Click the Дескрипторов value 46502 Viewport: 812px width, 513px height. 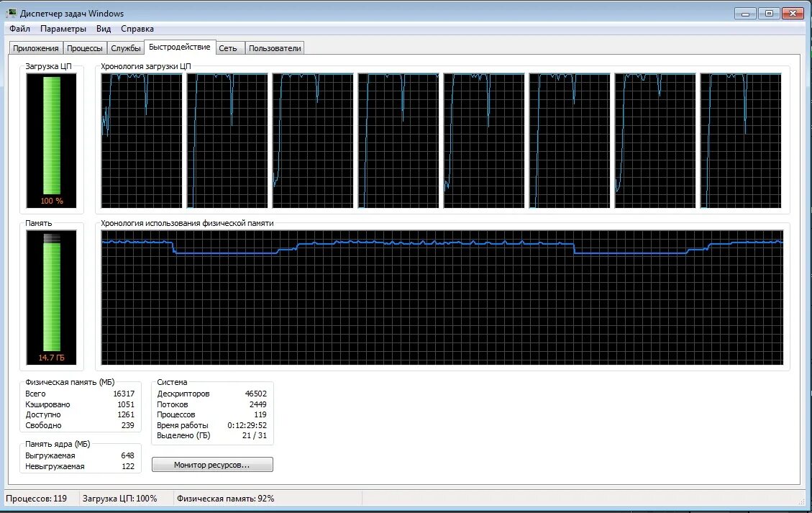coord(256,394)
